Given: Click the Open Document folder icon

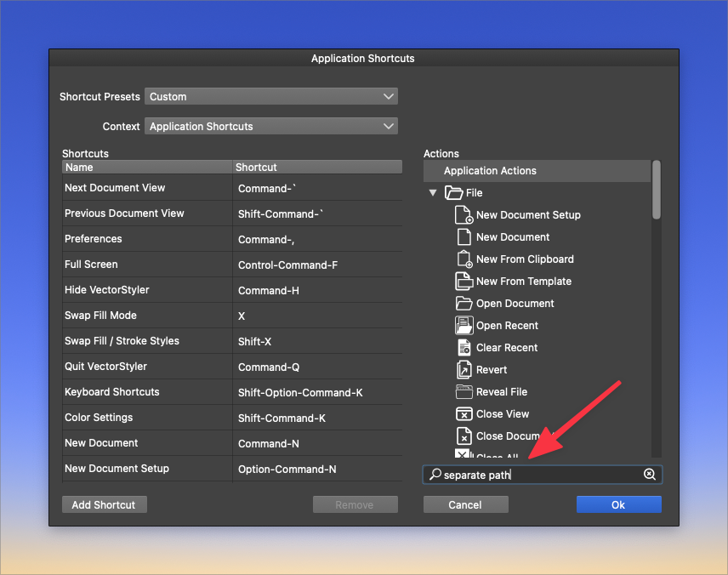Looking at the screenshot, I should pos(464,304).
